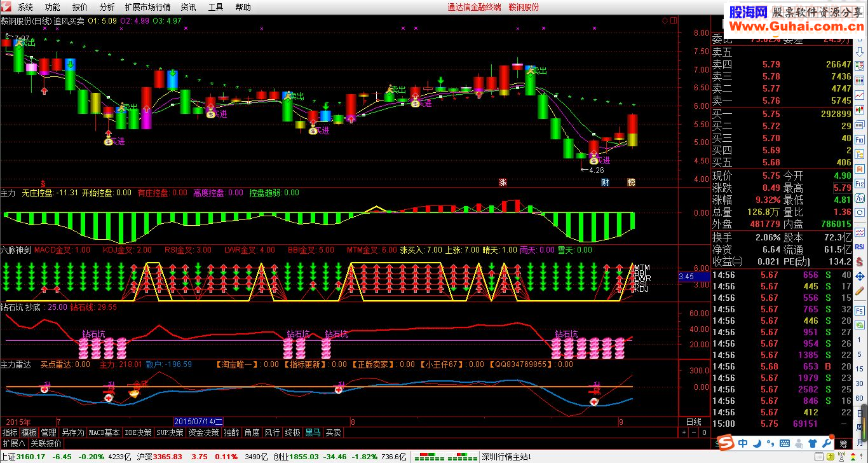Image resolution: width=868 pixels, height=463 pixels.
Task: Click the 2015/07/14 date marker
Action: click(x=199, y=422)
